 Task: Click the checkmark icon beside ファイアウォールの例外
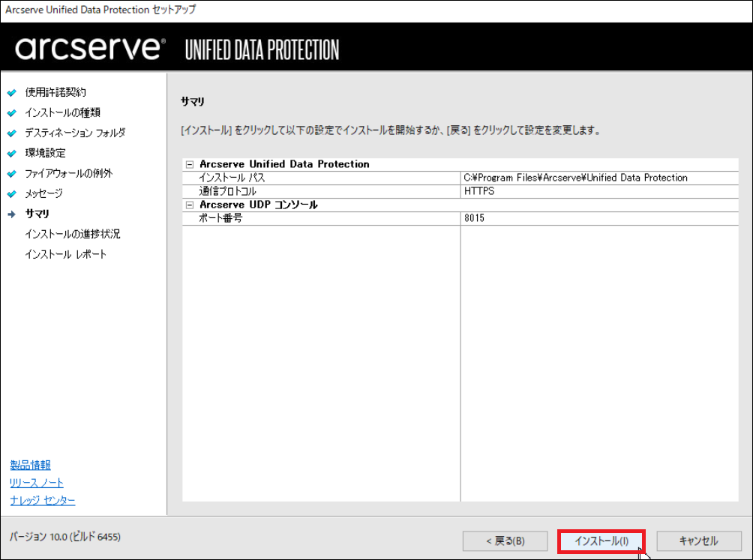pos(11,174)
